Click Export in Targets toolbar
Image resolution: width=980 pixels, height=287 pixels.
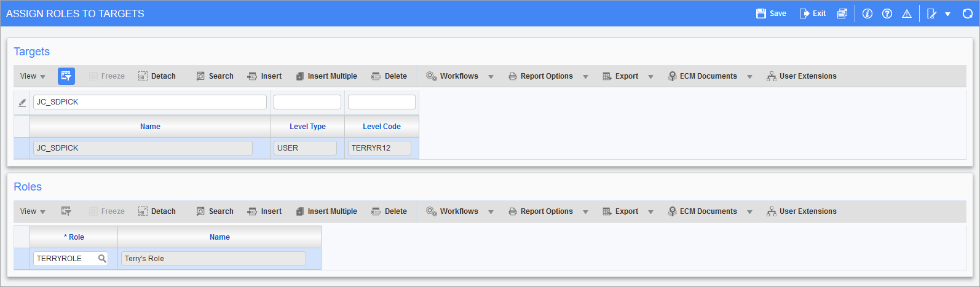(x=620, y=76)
